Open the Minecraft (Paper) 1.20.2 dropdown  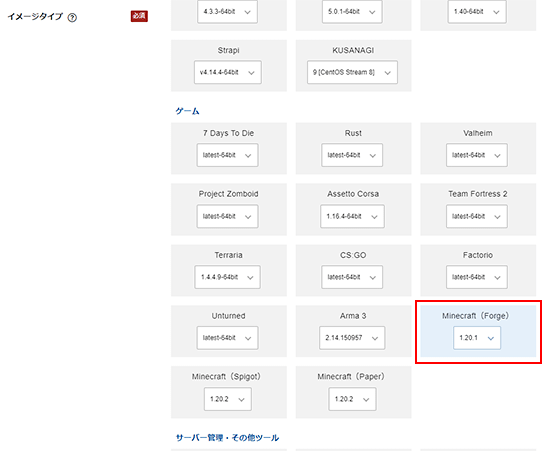[x=352, y=399]
